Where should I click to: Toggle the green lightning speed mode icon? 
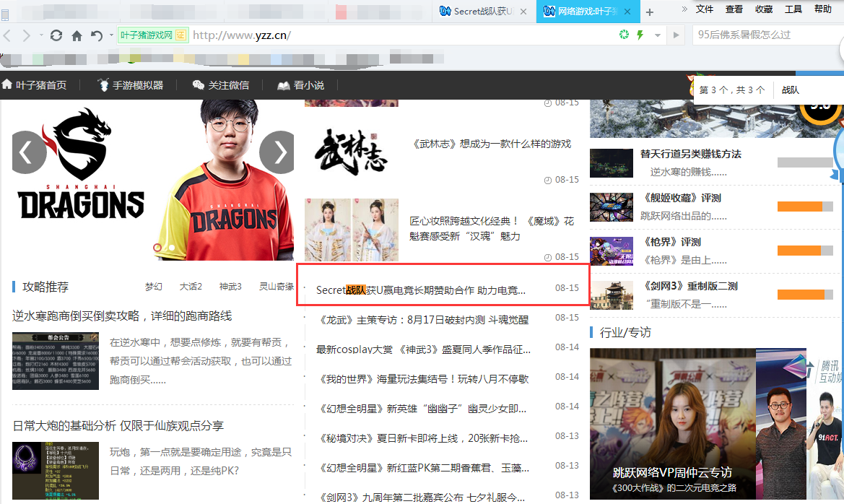click(x=640, y=35)
